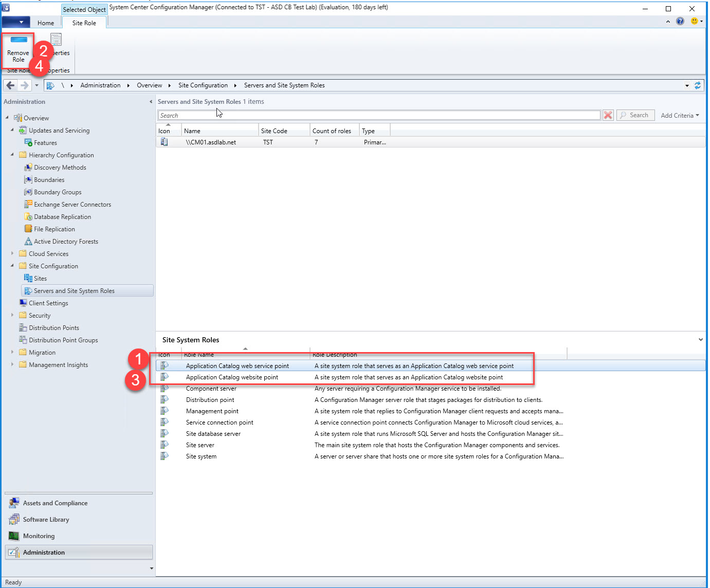Open the blue application menu button

(x=15, y=22)
